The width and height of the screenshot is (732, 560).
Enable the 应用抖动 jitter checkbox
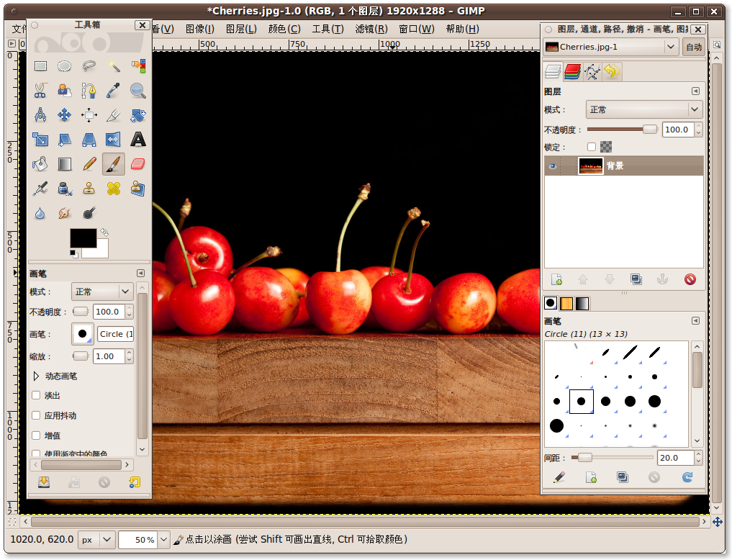click(37, 415)
